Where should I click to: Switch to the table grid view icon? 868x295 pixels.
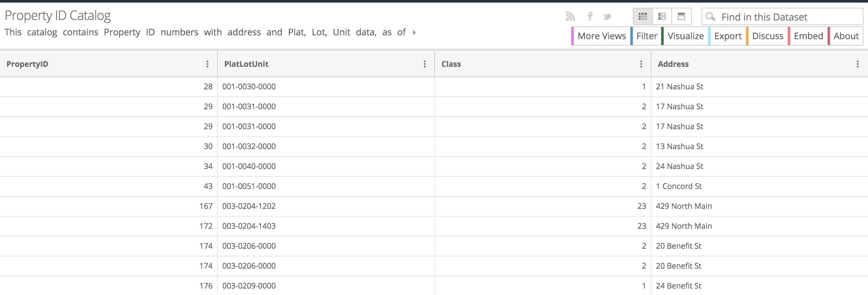tap(642, 16)
